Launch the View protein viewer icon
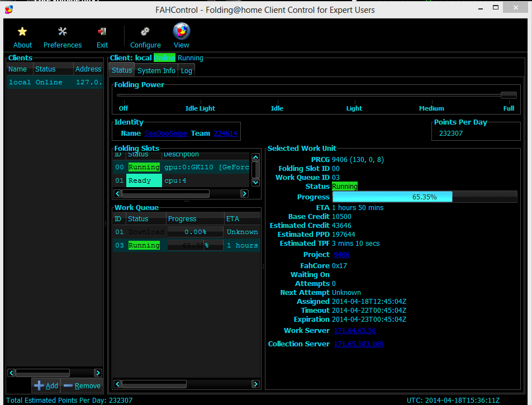 (x=182, y=31)
